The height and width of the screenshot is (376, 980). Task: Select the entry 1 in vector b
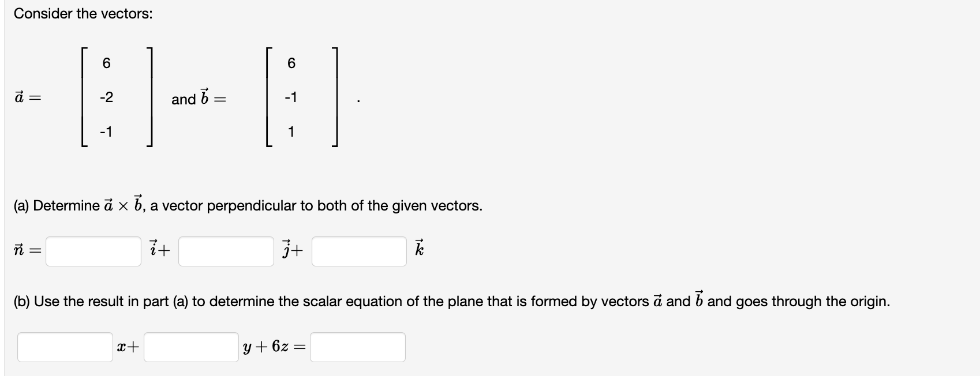292,131
